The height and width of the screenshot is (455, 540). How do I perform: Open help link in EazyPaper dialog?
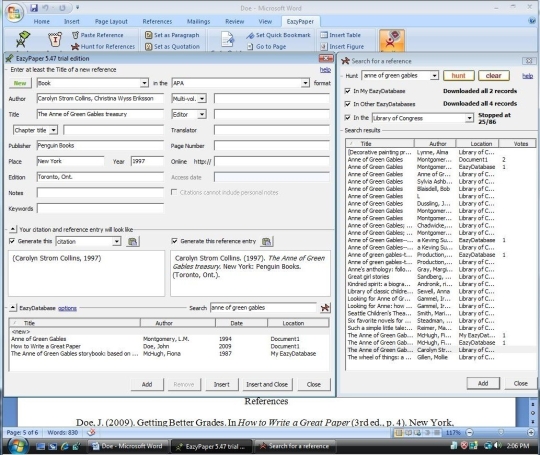click(x=325, y=70)
